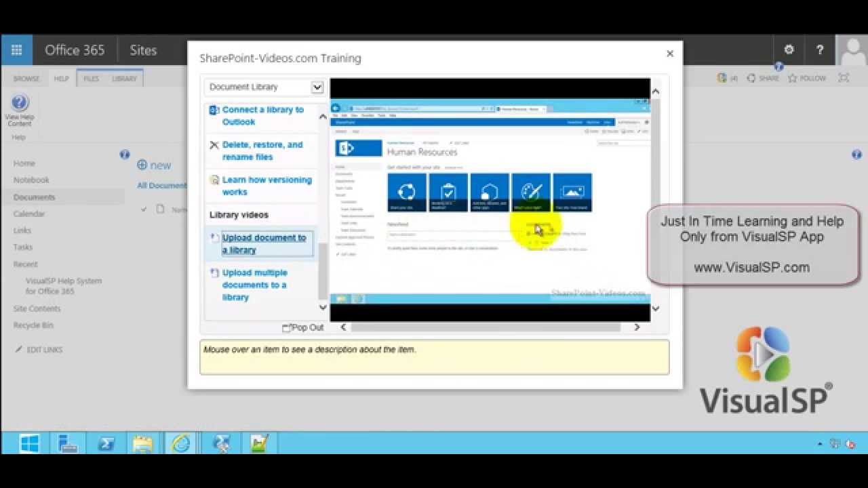868x488 pixels.
Task: Click the help question mark in header
Action: click(820, 49)
